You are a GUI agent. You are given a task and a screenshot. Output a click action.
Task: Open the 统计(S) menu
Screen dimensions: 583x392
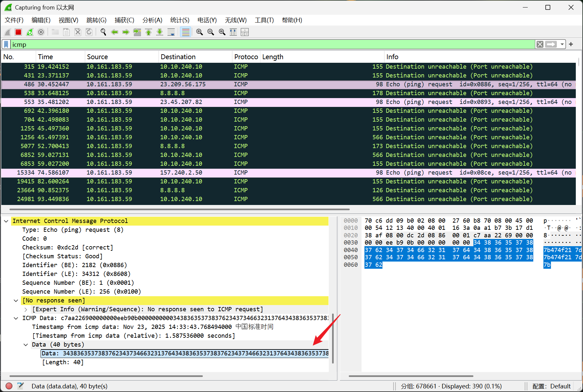click(x=180, y=20)
